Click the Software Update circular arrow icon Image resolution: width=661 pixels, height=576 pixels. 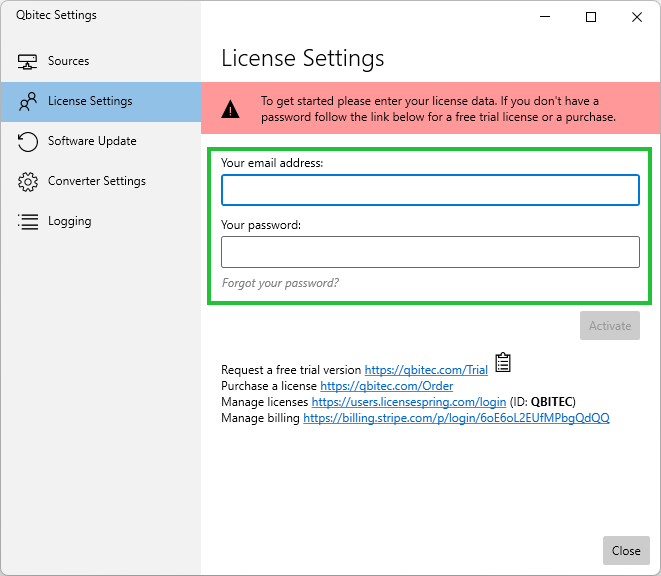(28, 142)
